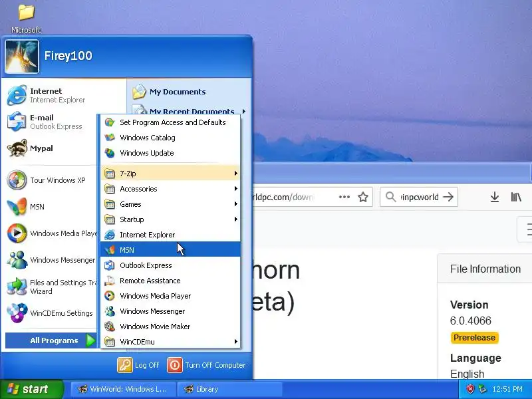
Task: Switch to the Library taskbar window
Action: pos(229,389)
